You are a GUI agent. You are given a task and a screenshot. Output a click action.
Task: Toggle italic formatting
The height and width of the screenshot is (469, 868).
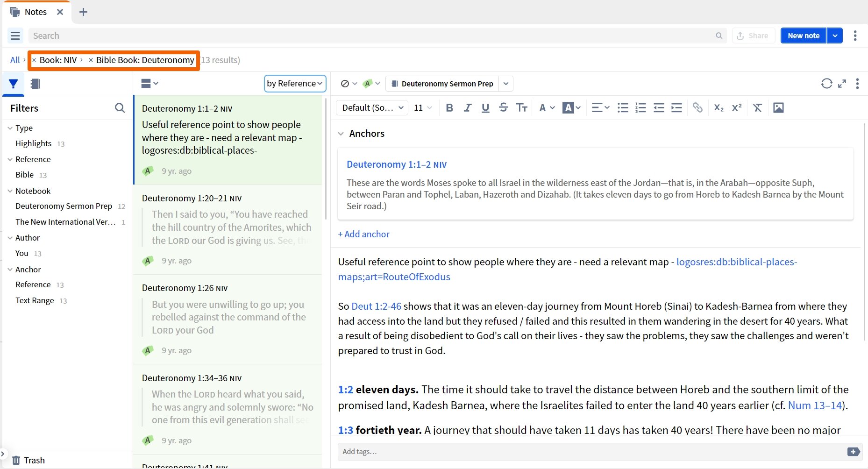[467, 108]
